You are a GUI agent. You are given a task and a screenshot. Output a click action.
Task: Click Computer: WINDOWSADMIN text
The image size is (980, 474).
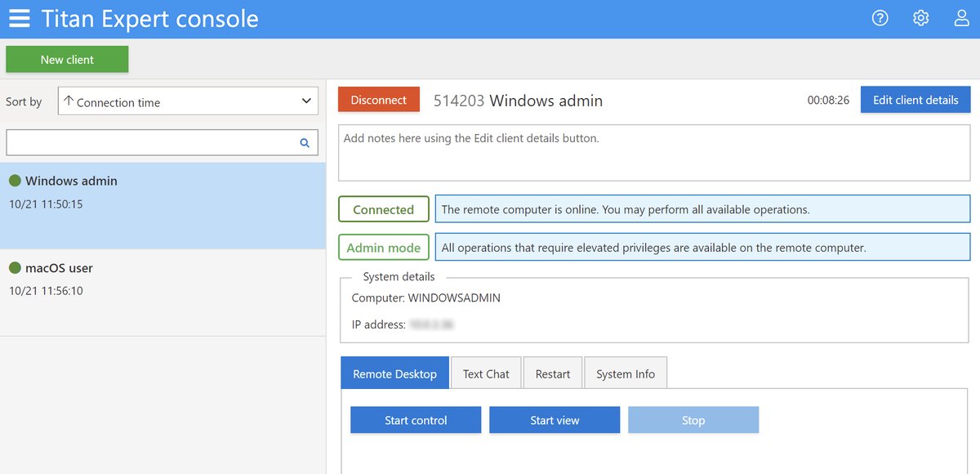coord(426,298)
